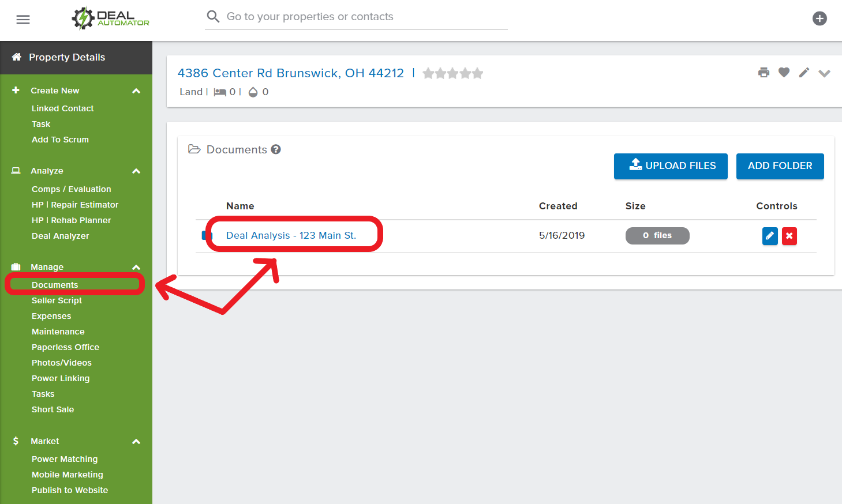Delete the Deal Analysis folder
Screen dimensions: 842x504
click(x=789, y=236)
